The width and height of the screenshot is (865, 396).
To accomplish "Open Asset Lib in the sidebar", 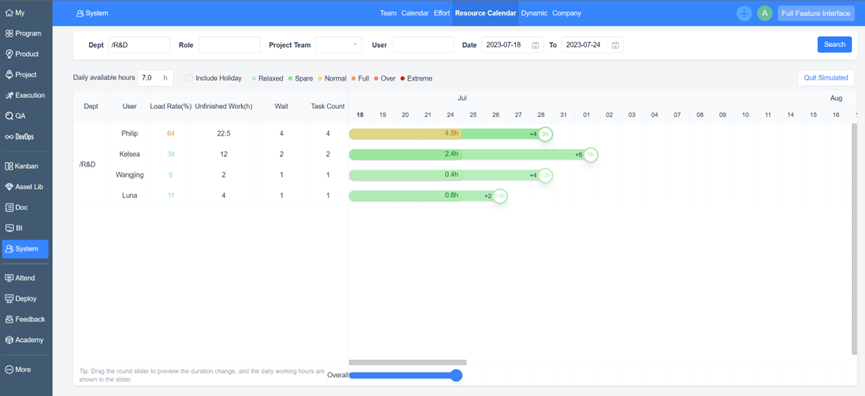I will [x=24, y=187].
